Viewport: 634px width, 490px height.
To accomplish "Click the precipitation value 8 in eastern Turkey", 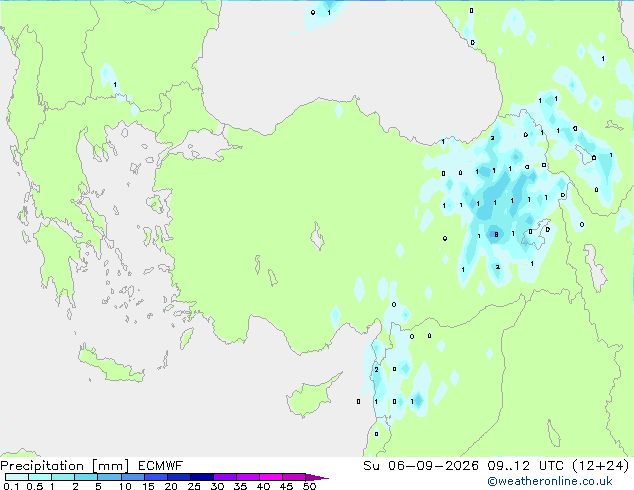I will click(496, 234).
